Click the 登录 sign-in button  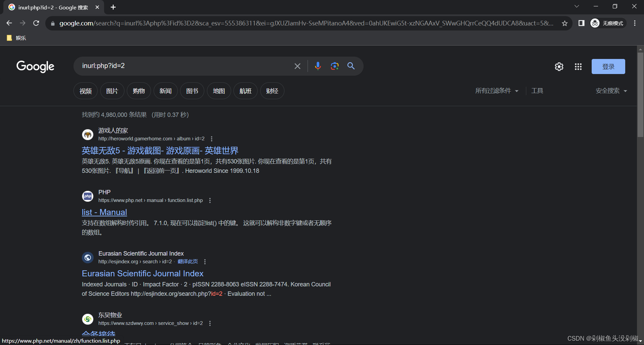click(608, 66)
